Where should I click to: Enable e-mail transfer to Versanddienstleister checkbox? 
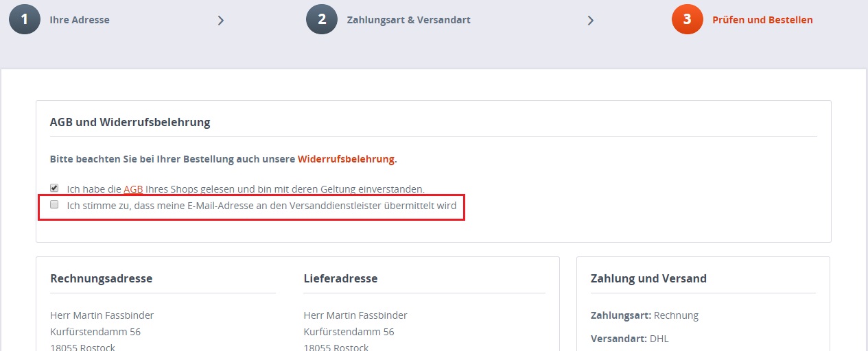point(55,204)
